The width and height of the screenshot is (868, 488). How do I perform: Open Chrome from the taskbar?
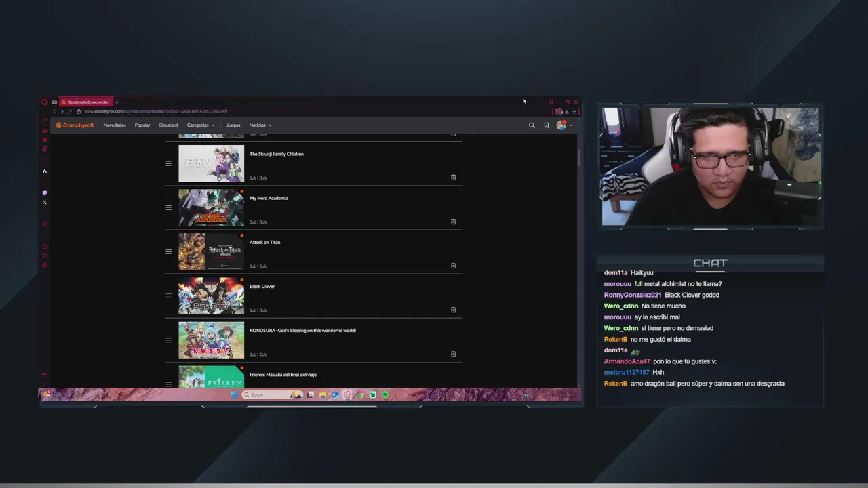tap(360, 394)
